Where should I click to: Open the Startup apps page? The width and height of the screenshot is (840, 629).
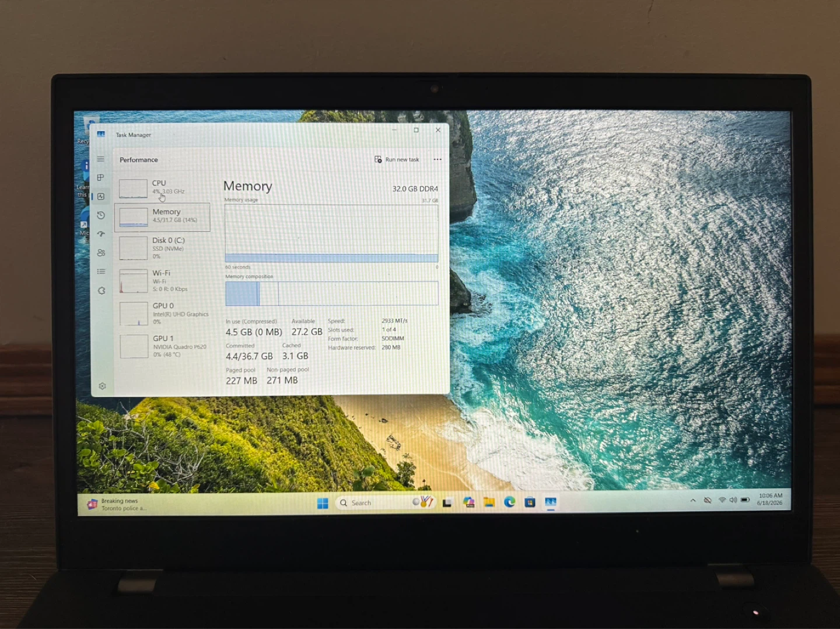coord(101,234)
